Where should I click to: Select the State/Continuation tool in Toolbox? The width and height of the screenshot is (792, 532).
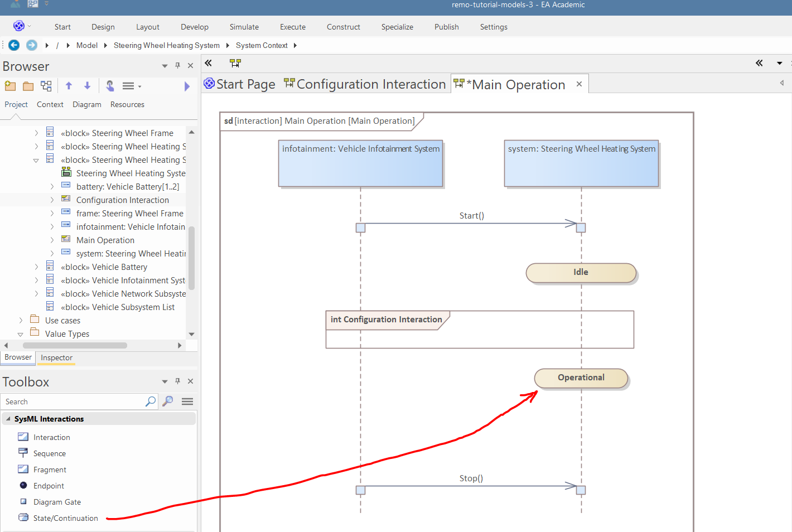pos(65,518)
